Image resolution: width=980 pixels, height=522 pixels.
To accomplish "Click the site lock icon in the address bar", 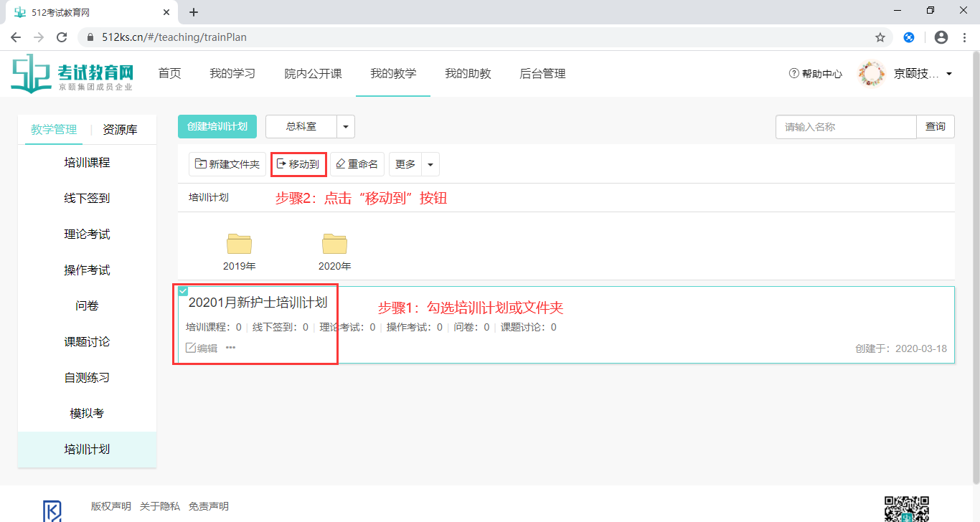I will (x=90, y=37).
